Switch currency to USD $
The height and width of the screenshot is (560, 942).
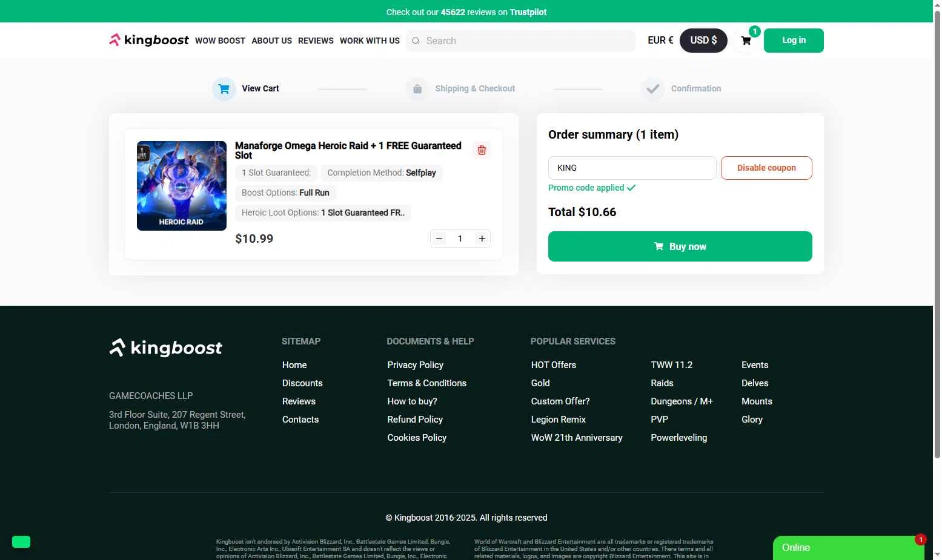pos(703,41)
